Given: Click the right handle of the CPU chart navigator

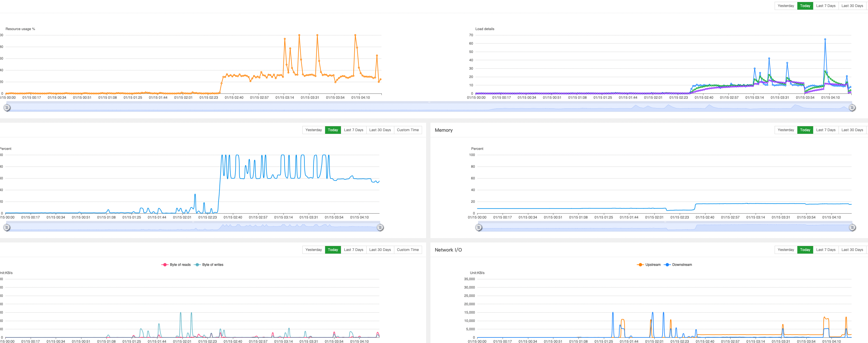Looking at the screenshot, I should (x=380, y=228).
